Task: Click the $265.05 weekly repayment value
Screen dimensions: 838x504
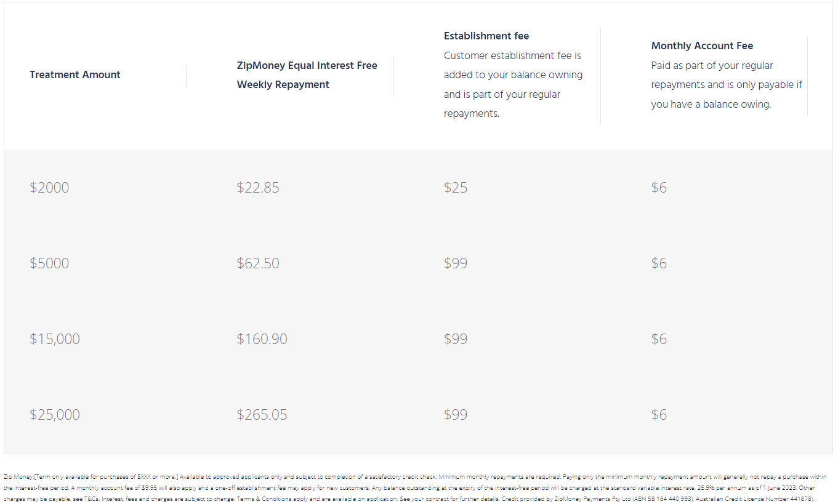Action: point(262,415)
